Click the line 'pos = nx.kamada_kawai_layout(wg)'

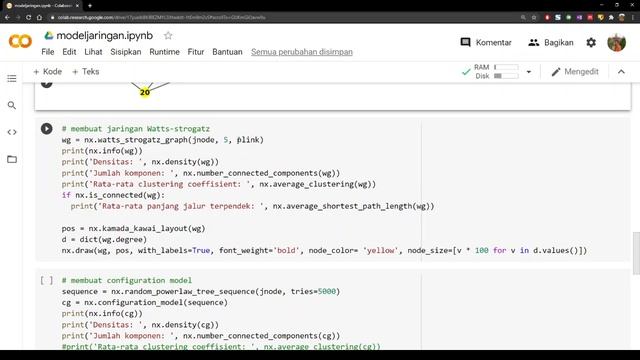coord(133,228)
